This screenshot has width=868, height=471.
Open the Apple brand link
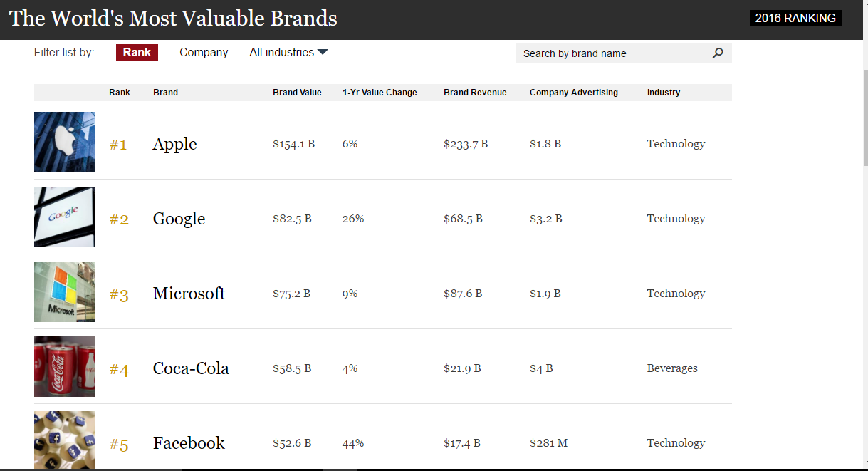point(174,144)
